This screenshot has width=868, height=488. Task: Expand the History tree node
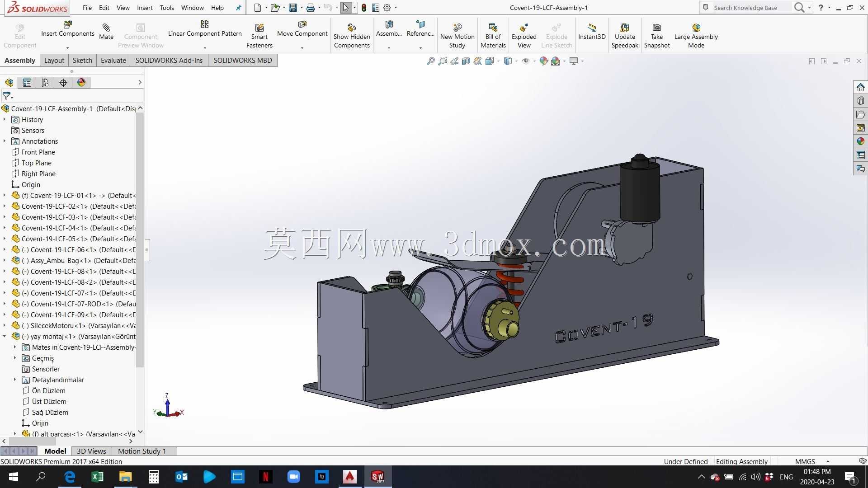click(x=5, y=119)
